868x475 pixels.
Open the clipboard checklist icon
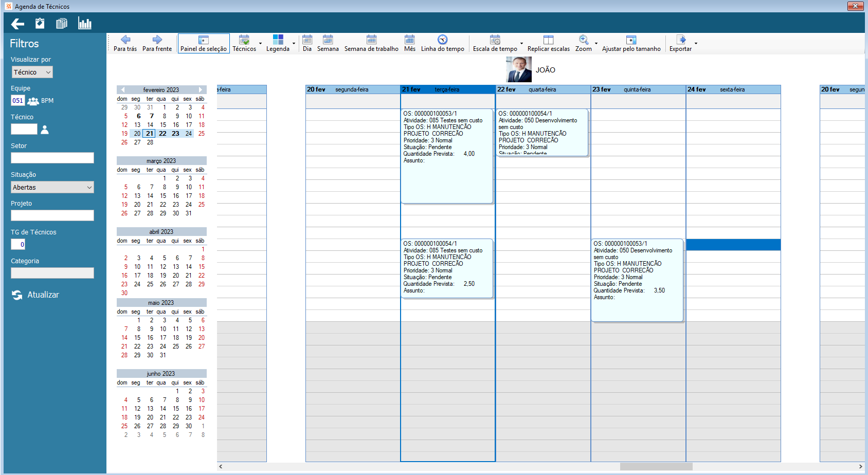(x=40, y=23)
